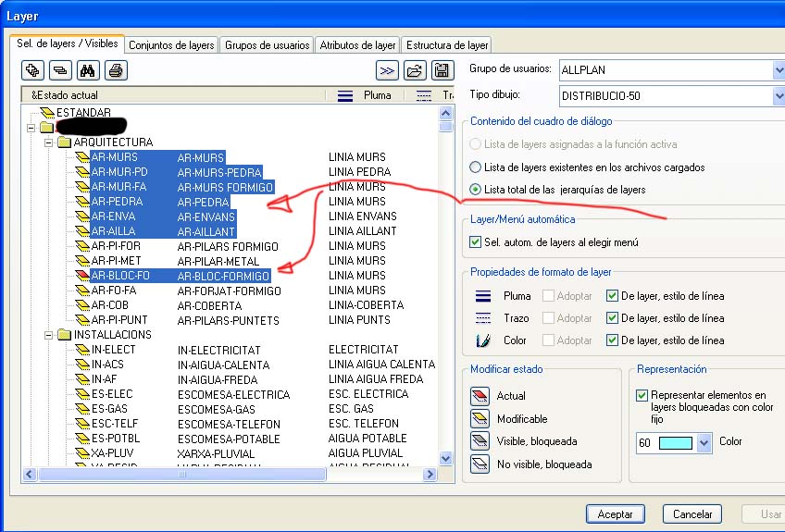
Task: Click the collapse entries toolbar icon
Action: pos(60,70)
